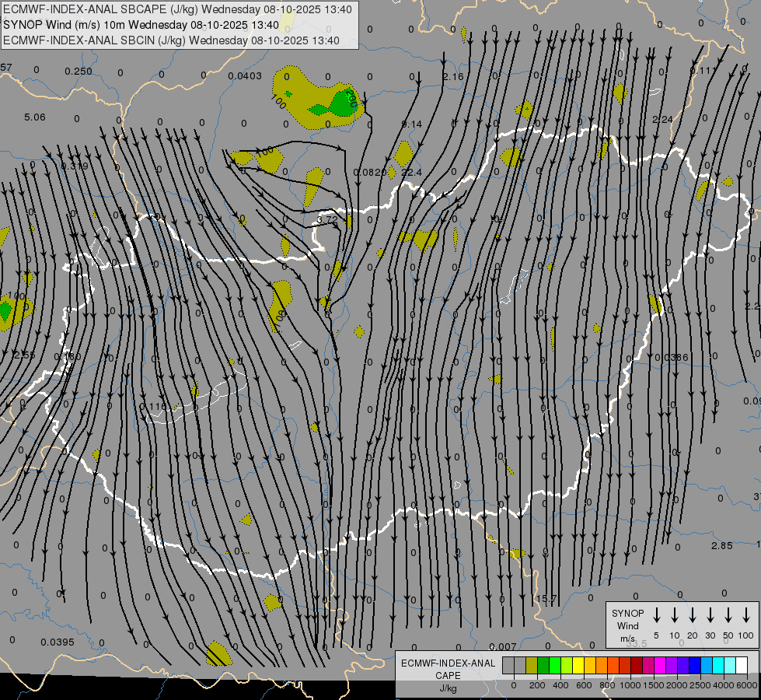This screenshot has height=700, width=761.
Task: Pick the dark red swatch below 1500
Action: pos(637,665)
